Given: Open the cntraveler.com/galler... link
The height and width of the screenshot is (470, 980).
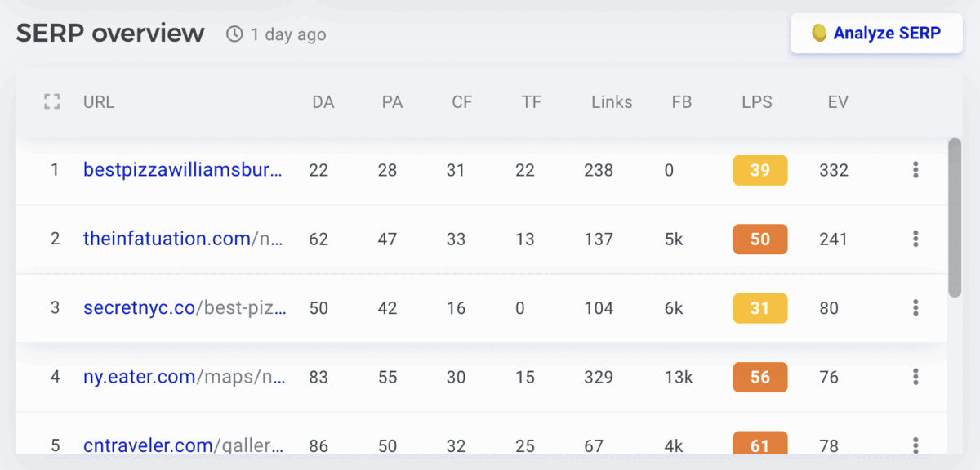Looking at the screenshot, I should click(184, 445).
